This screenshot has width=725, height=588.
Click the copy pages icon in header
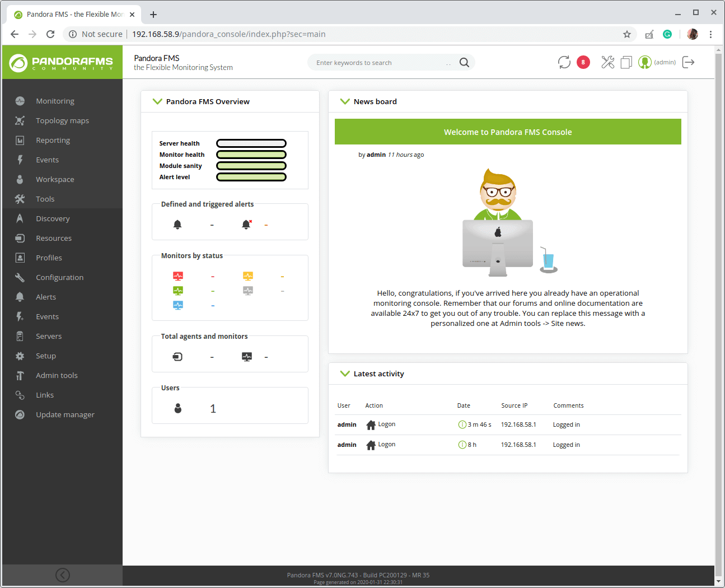point(626,62)
